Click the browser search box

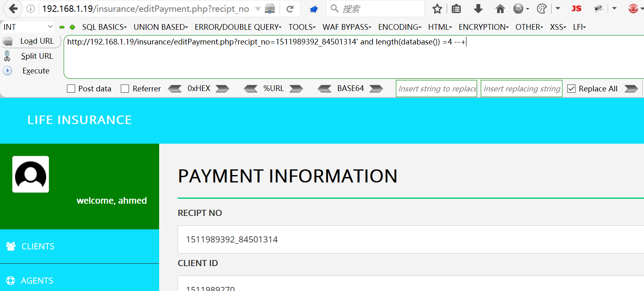coord(375,9)
